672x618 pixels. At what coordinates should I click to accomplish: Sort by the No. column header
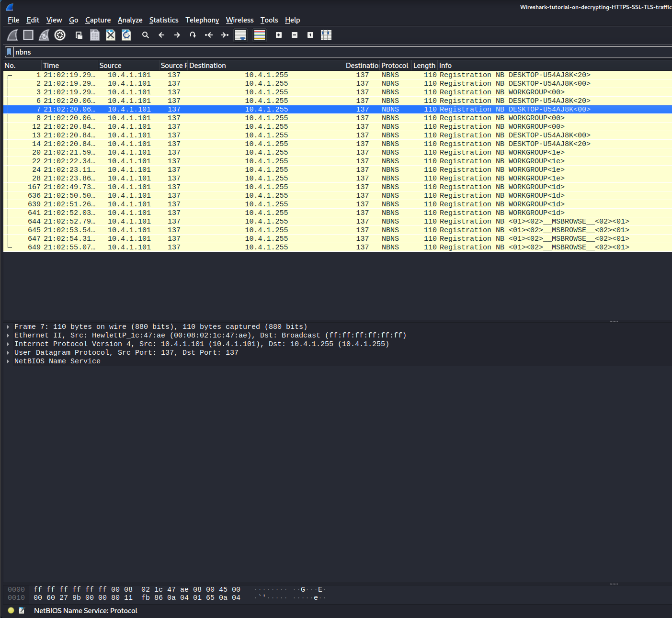click(x=22, y=66)
